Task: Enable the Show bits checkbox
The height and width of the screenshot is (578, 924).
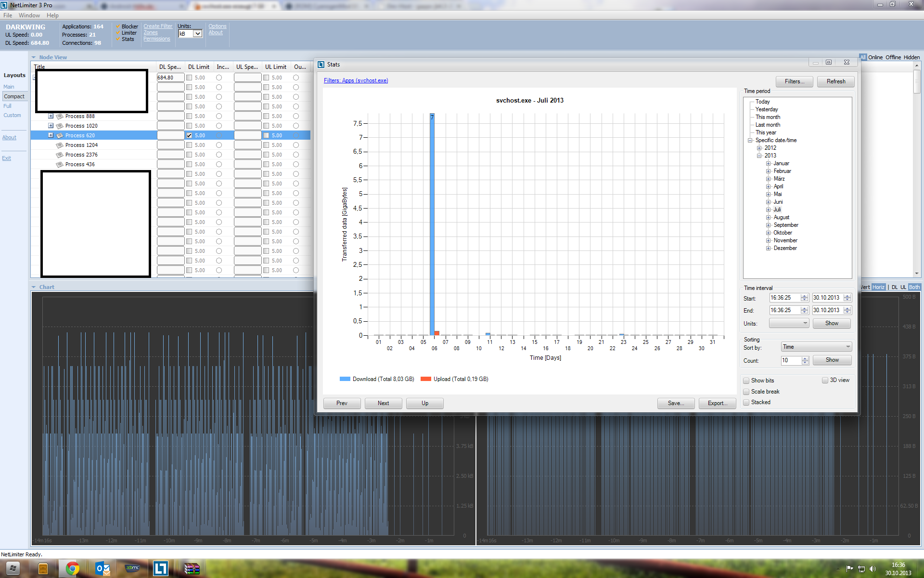Action: [746, 381]
